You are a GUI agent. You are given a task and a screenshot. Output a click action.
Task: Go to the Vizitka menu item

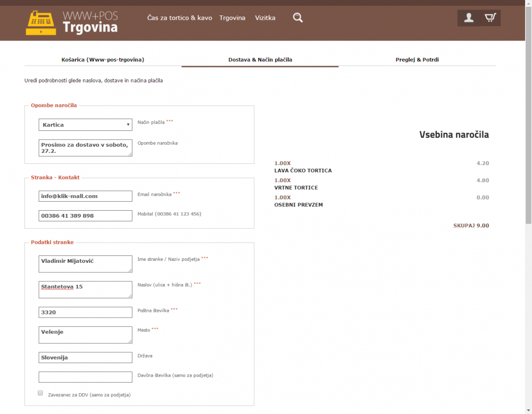265,18
